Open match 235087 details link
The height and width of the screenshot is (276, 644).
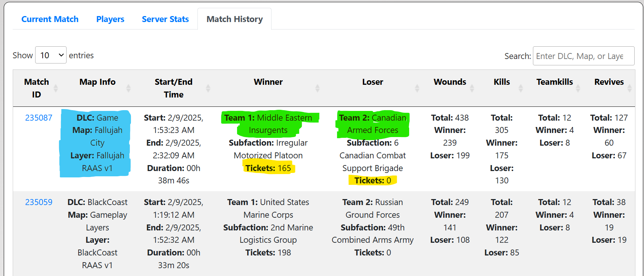click(39, 118)
